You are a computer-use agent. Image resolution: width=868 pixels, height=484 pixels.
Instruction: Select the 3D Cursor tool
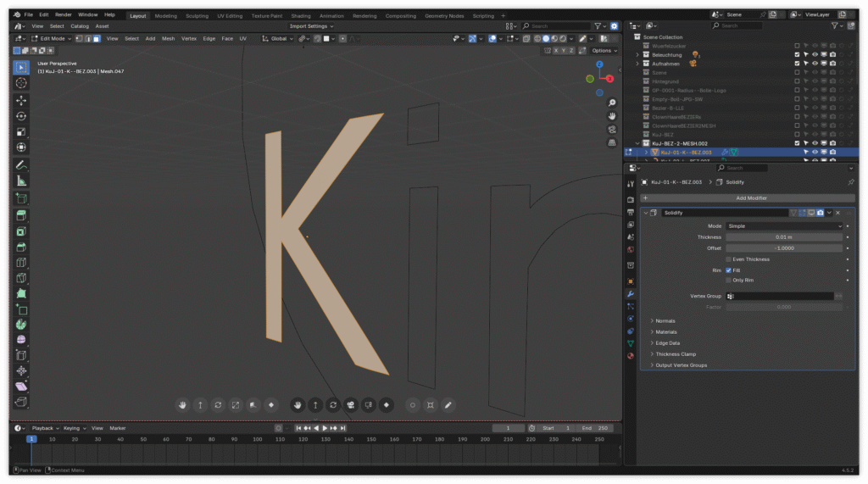[x=21, y=82]
